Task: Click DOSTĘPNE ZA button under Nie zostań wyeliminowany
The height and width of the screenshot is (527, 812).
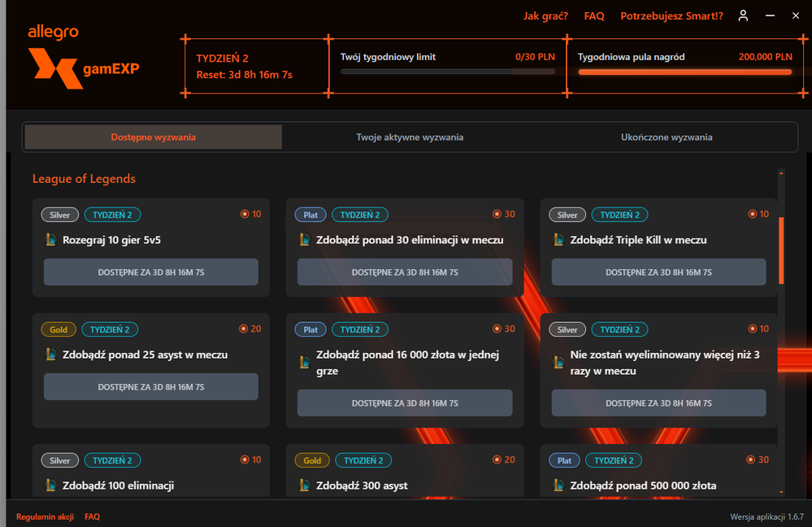Action: click(658, 403)
